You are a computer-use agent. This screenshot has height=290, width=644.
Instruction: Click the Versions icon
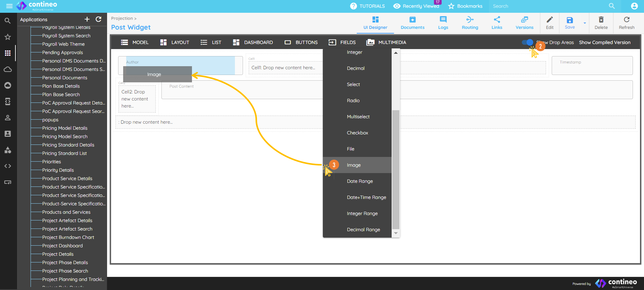pyautogui.click(x=524, y=23)
